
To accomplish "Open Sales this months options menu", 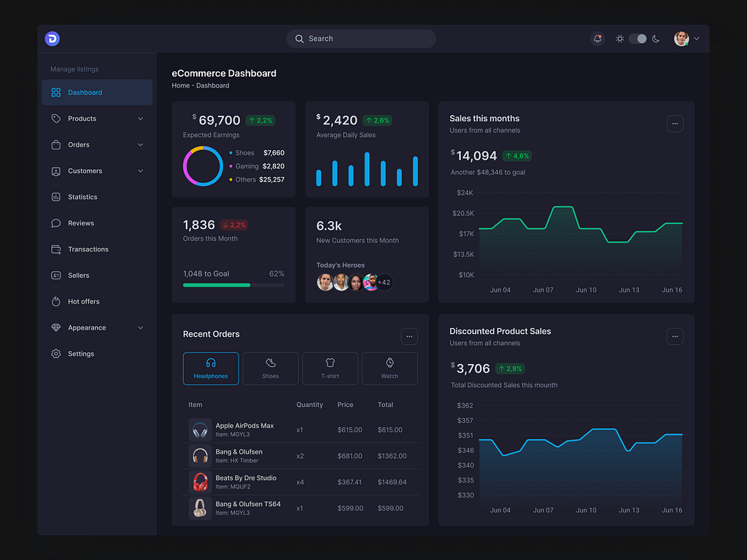I will [x=675, y=123].
